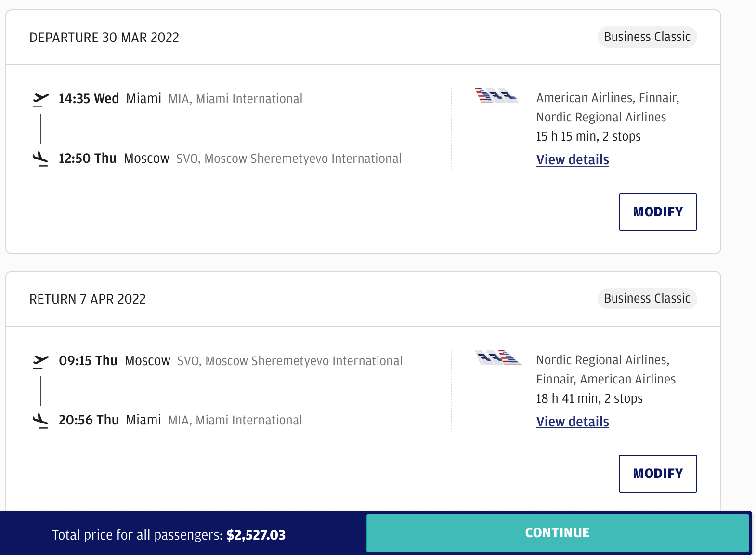Click the airline tail logos on return flight

497,357
